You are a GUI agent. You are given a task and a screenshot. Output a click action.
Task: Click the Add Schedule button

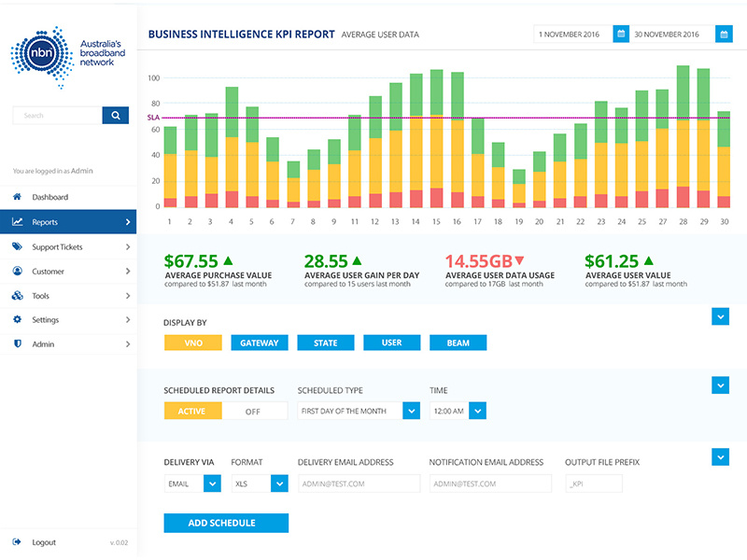[226, 523]
